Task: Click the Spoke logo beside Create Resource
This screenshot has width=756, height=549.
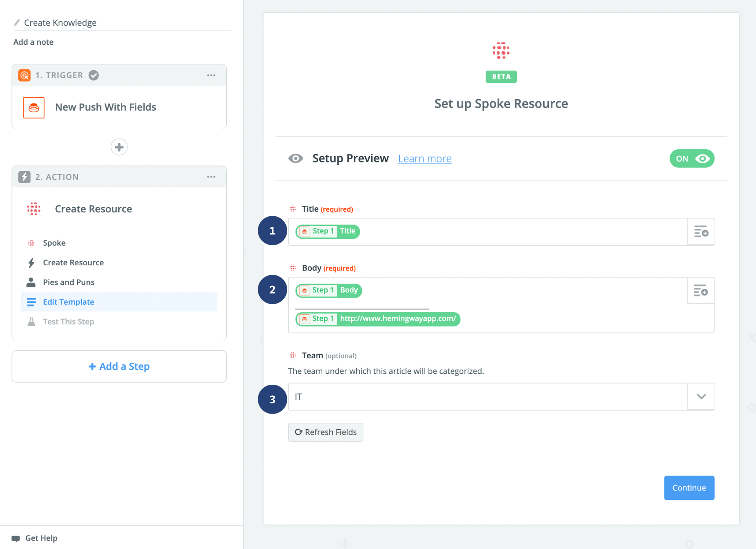Action: pyautogui.click(x=34, y=209)
